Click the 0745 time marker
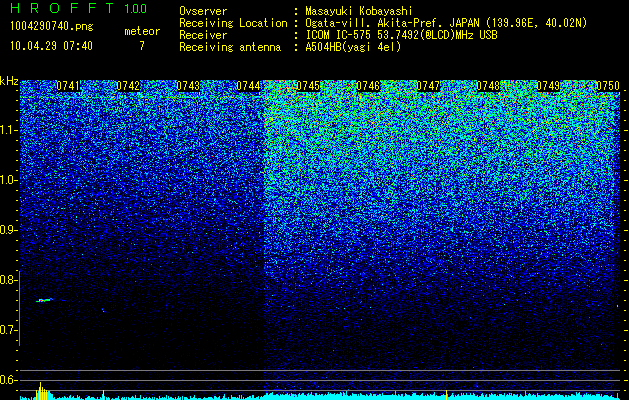 [x=308, y=86]
